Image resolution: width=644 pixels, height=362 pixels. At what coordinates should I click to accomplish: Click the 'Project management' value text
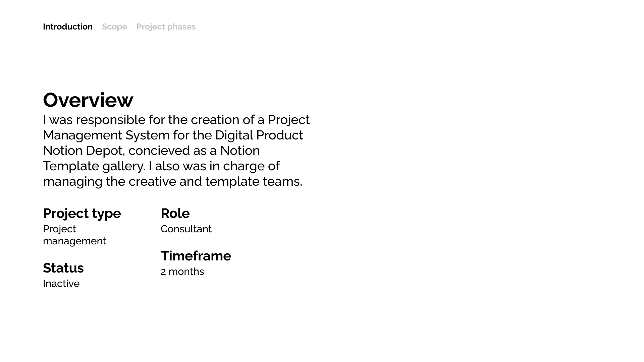74,235
